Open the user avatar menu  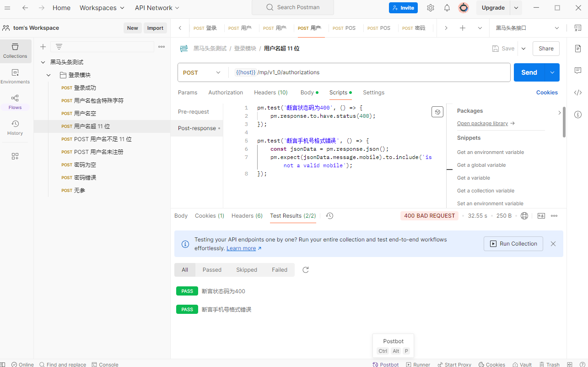click(464, 8)
